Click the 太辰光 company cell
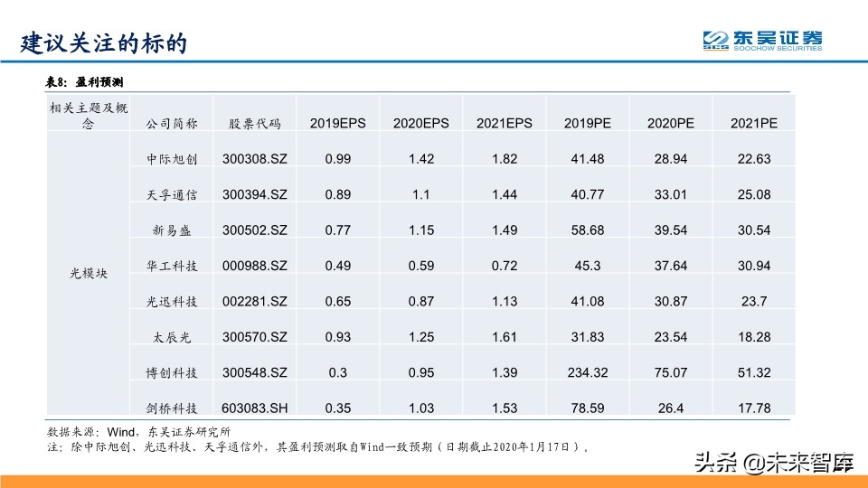The height and width of the screenshot is (488, 868). 172,337
